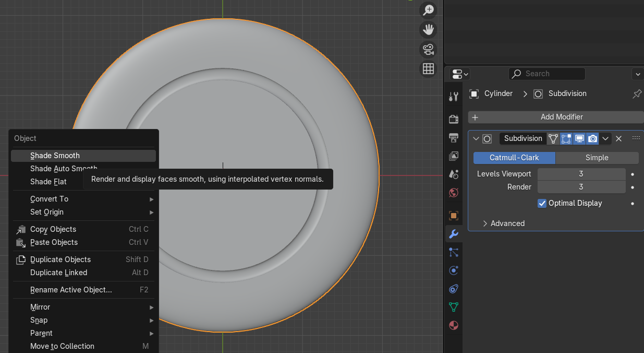644x353 pixels.
Task: Toggle the camera view icon in viewport
Action: (x=429, y=50)
